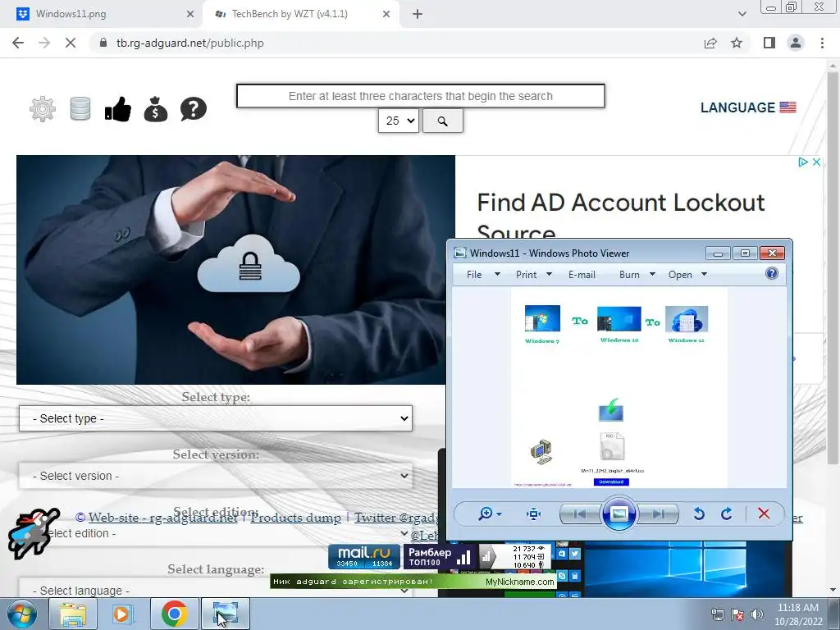Expand the Select type dropdown
The image size is (840, 630).
point(216,418)
